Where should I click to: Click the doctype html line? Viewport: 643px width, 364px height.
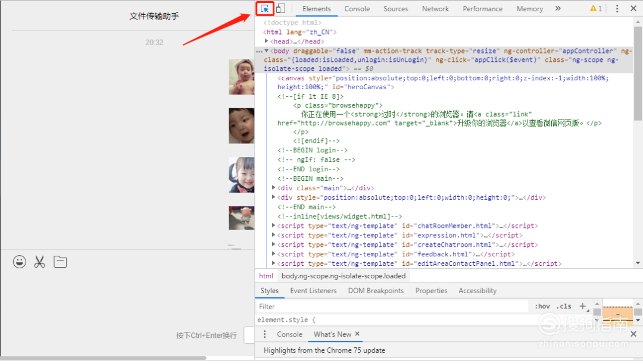coord(292,23)
